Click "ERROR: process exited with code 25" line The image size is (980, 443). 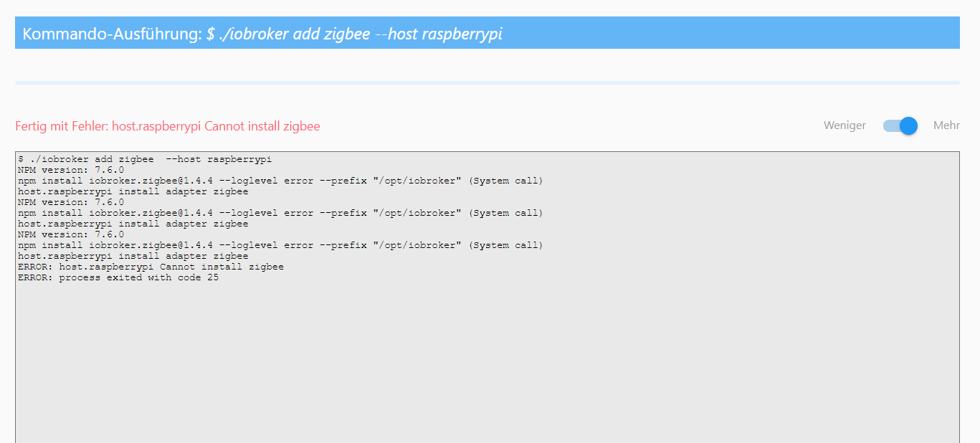click(x=118, y=277)
